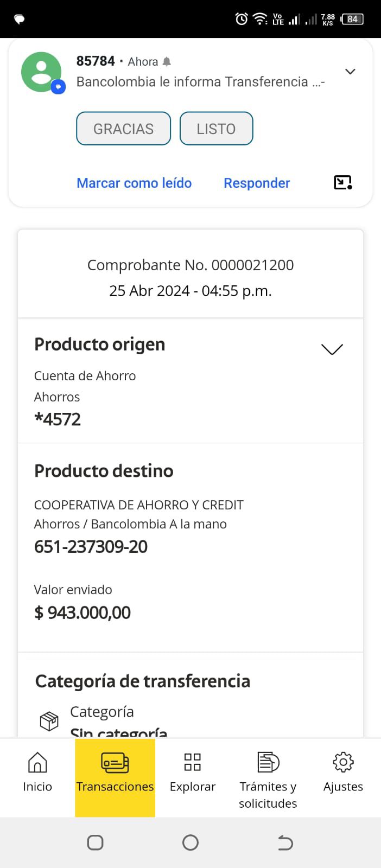The height and width of the screenshot is (868, 381).
Task: Expand the notification chevron arrow
Action: (351, 72)
